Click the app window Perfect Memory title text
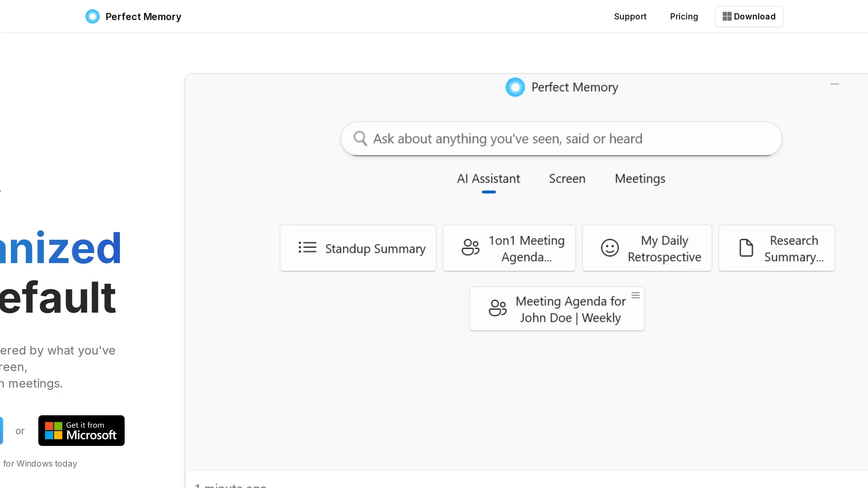868x488 pixels. (x=575, y=87)
